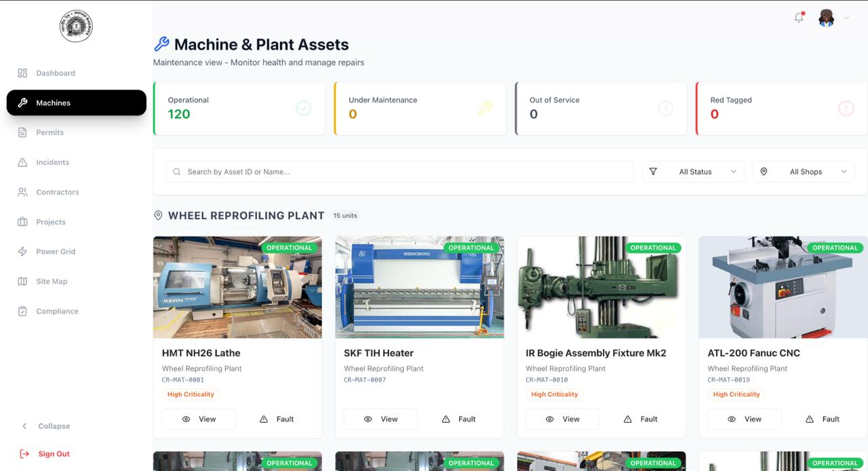The width and height of the screenshot is (868, 471).
Task: Open Site Map page
Action: tap(76, 281)
